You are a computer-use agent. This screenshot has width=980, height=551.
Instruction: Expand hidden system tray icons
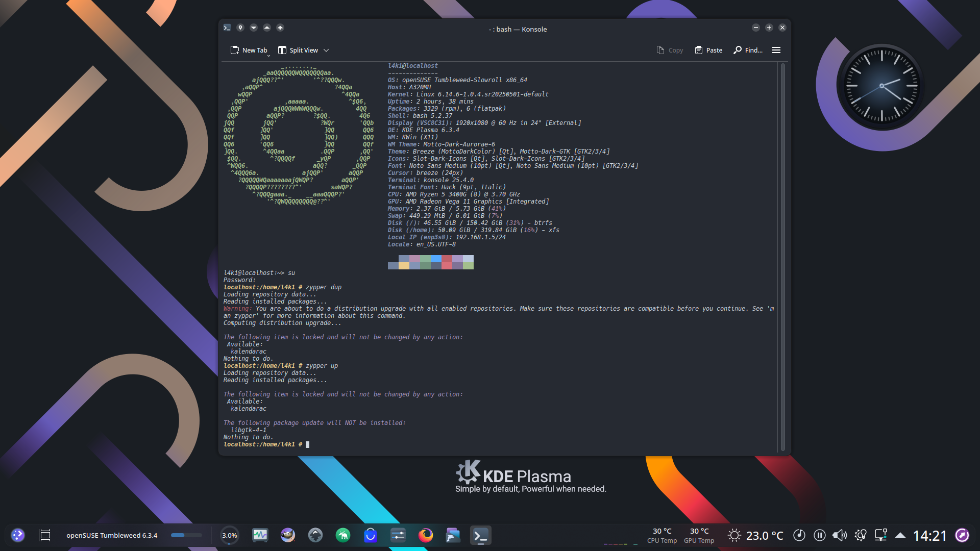(900, 535)
